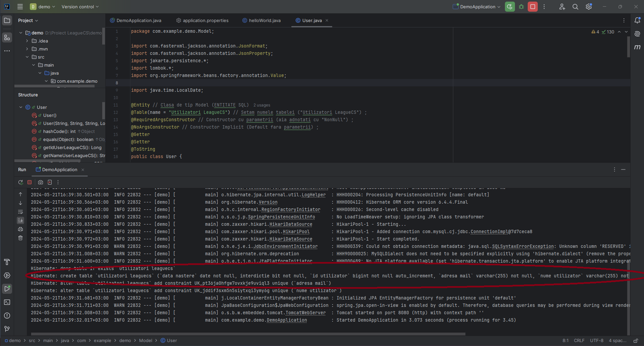Open Code With Me icon
The height and width of the screenshot is (346, 644).
pos(562,7)
